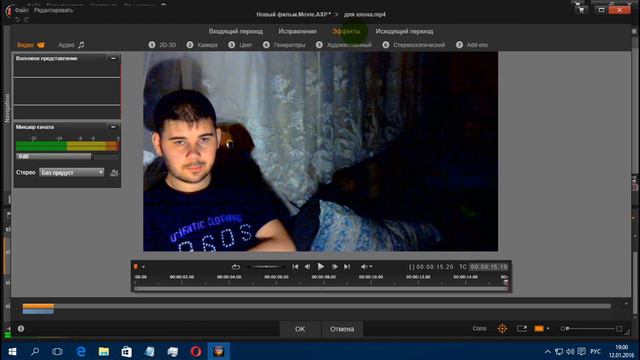Switch to Видео mode
The height and width of the screenshot is (360, 640).
tap(31, 45)
